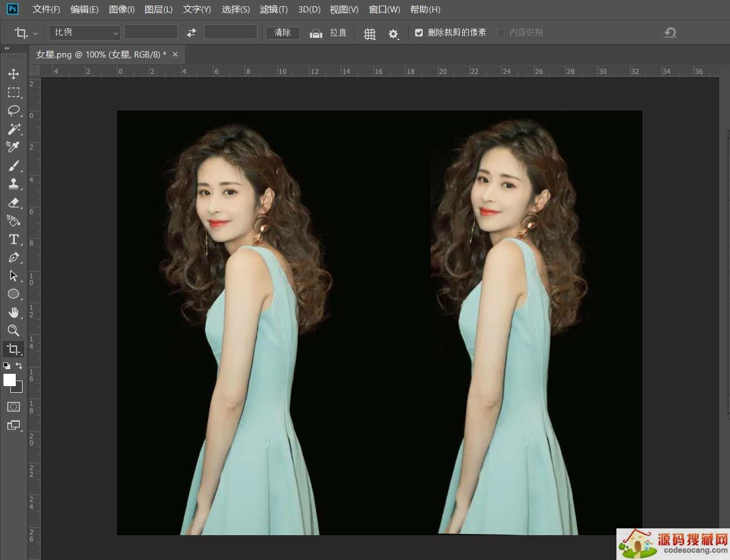Screen dimensions: 730x560
Task: Toggle Quick Mask mode
Action: coord(14,406)
